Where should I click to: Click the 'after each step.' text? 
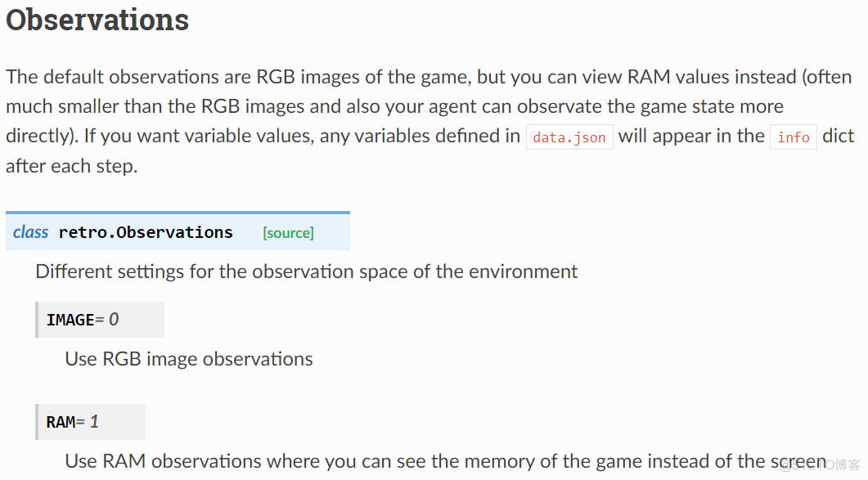[71, 166]
